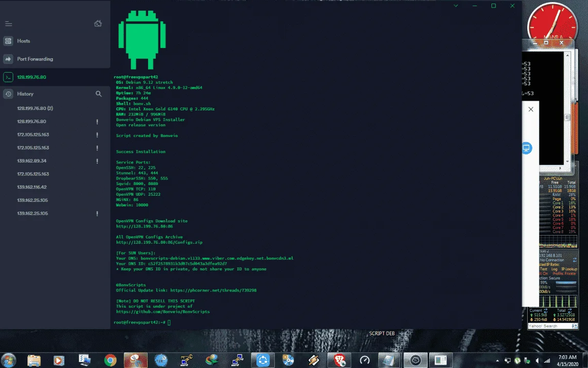The image size is (588, 368).
Task: Click 'IP Lookup' in the network gadget
Action: [x=569, y=269]
